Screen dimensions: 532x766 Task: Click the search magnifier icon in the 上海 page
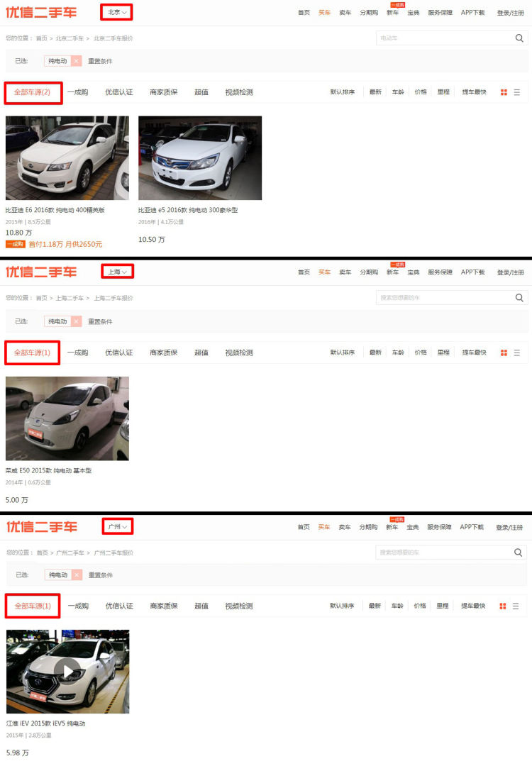[519, 297]
